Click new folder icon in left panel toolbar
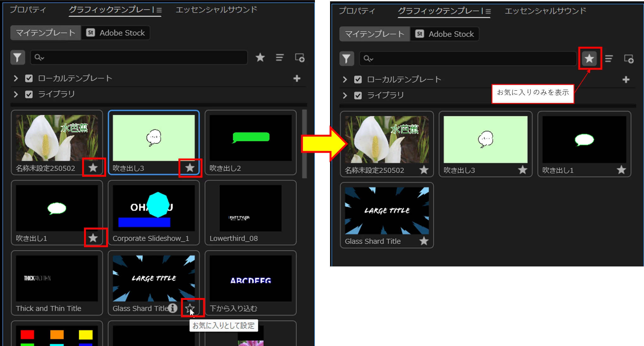Viewport: 644px width, 346px height. (x=299, y=58)
